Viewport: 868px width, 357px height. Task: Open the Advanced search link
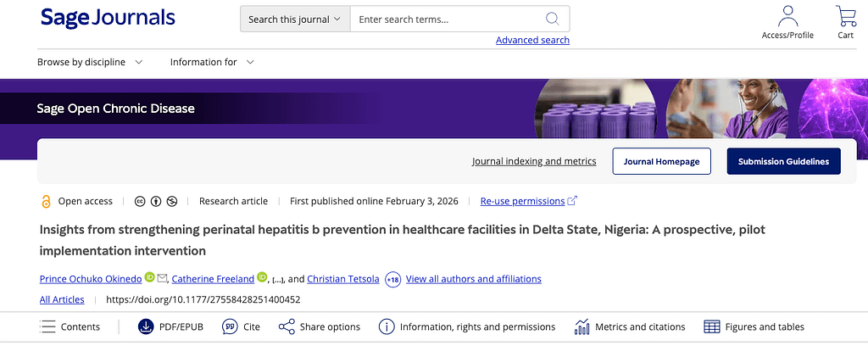coord(532,40)
